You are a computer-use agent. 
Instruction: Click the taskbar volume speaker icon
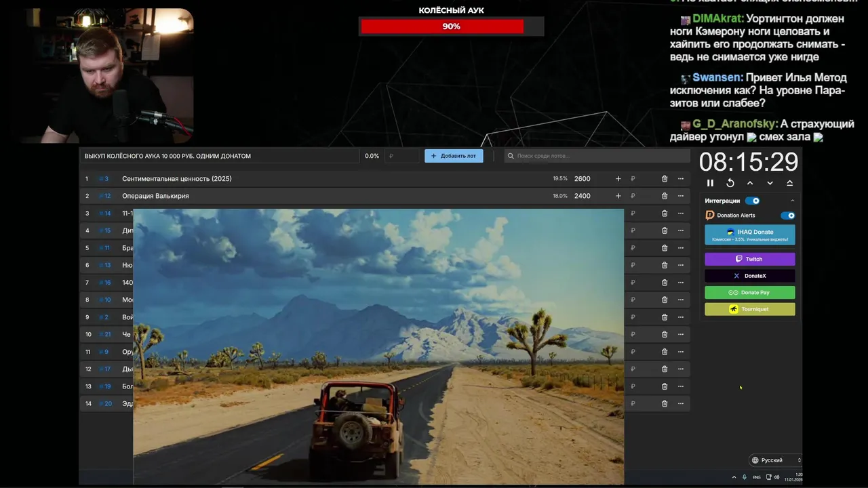pos(776,477)
